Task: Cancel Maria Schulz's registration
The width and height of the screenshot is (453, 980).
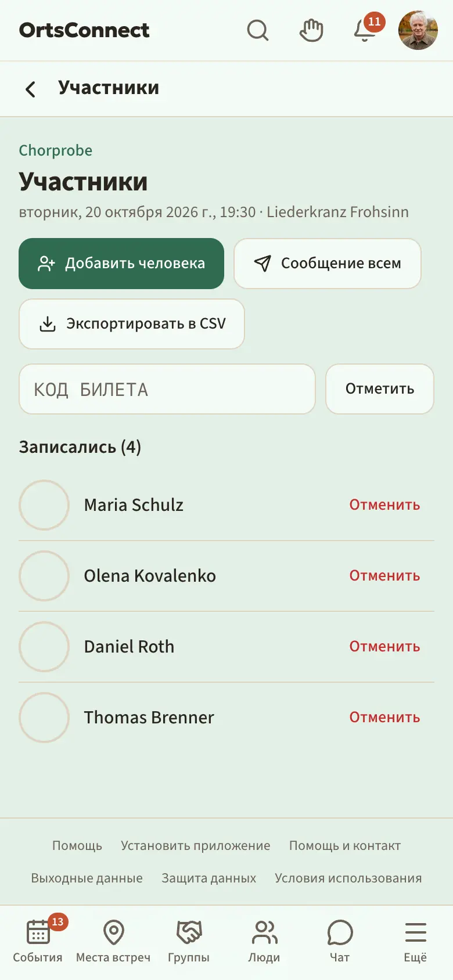Action: pyautogui.click(x=384, y=505)
